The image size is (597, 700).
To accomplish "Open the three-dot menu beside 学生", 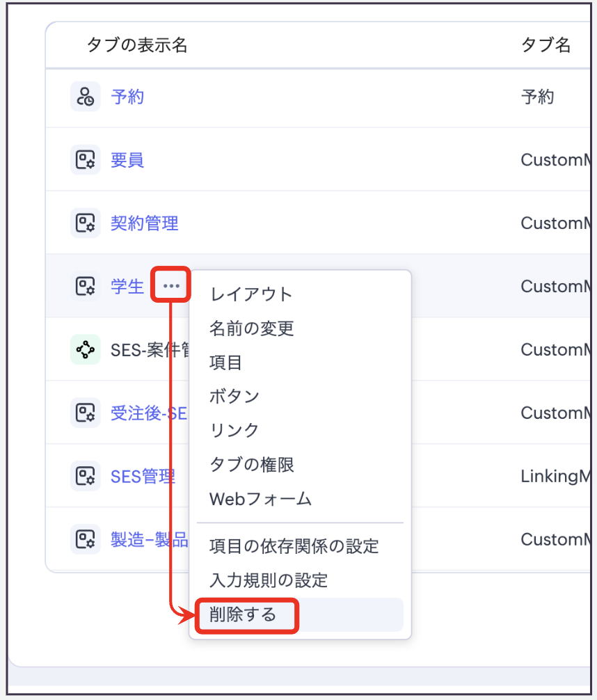I will point(171,285).
